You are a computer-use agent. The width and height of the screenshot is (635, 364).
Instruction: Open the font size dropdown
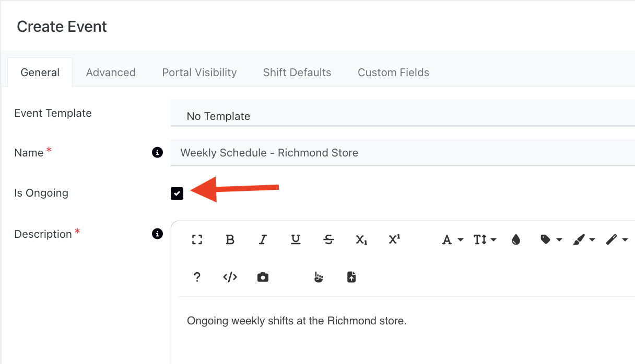point(484,239)
